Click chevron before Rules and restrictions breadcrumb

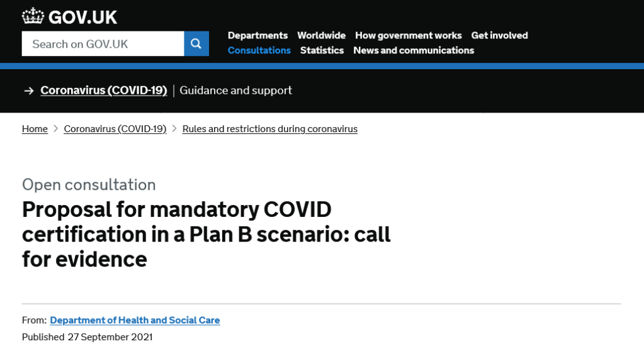[174, 129]
